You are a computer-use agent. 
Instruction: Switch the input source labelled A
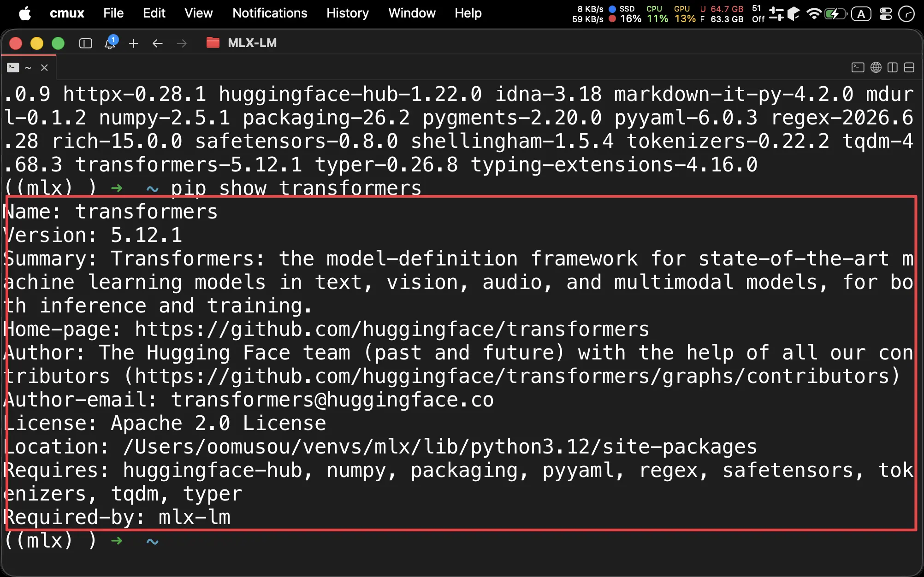(x=861, y=14)
